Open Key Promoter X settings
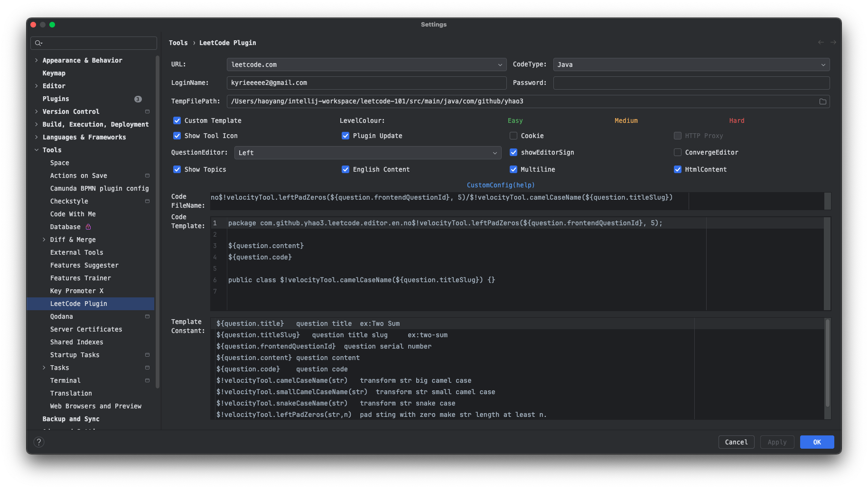This screenshot has width=868, height=489. click(77, 291)
